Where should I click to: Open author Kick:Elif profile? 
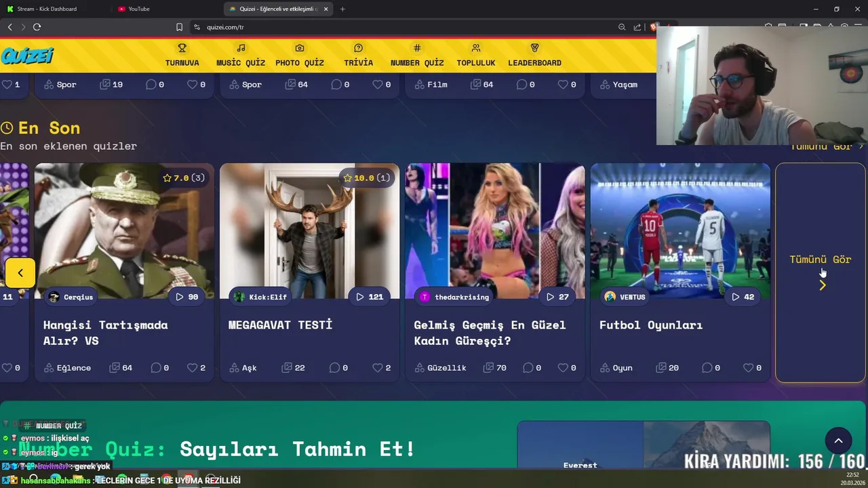pyautogui.click(x=260, y=297)
